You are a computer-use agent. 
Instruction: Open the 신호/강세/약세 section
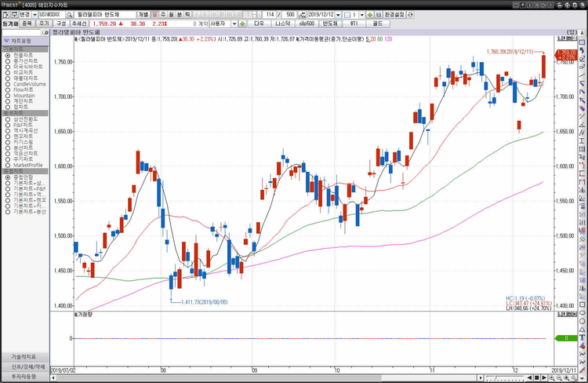pos(25,367)
